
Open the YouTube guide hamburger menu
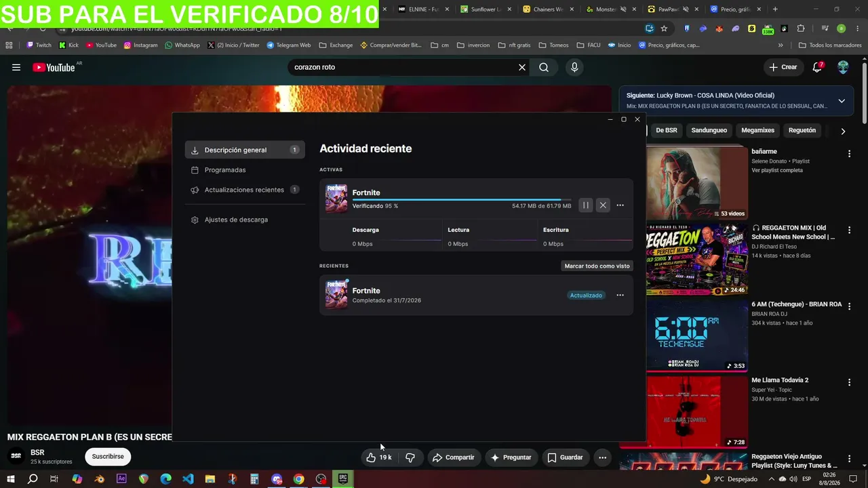click(x=16, y=67)
